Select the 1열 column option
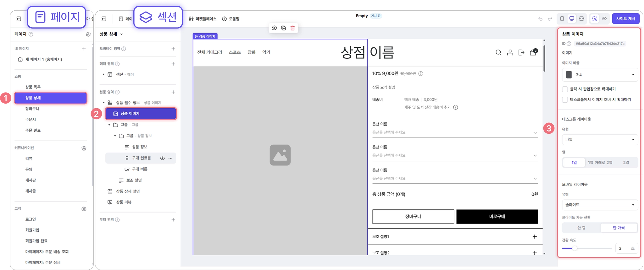This screenshot has height=270, width=644. pos(574,163)
